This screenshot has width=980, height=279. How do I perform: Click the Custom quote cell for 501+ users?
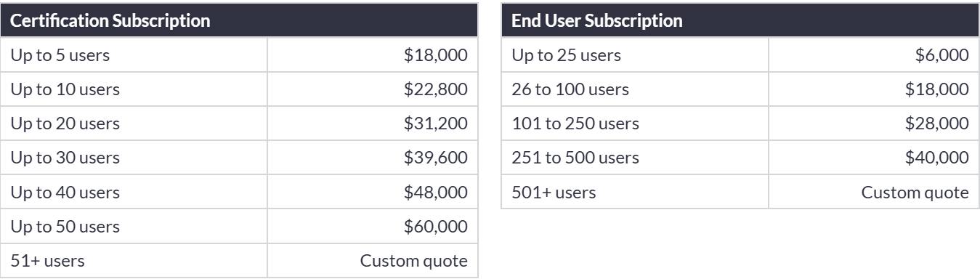pyautogui.click(x=874, y=192)
